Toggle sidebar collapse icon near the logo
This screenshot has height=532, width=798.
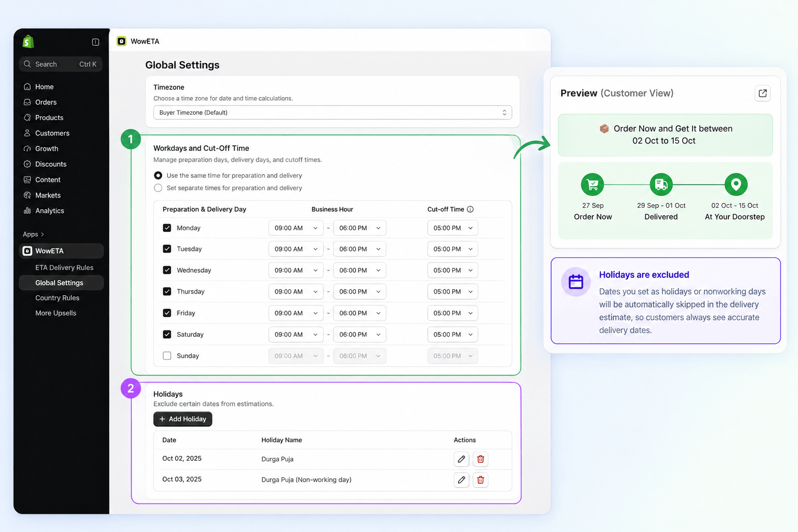tap(96, 42)
